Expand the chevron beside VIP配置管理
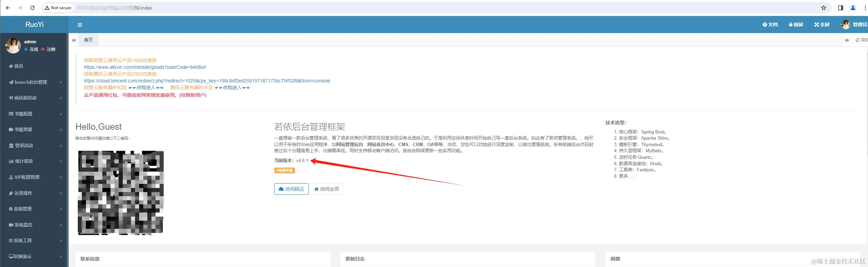Image resolution: width=868 pixels, height=267 pixels. [61, 177]
